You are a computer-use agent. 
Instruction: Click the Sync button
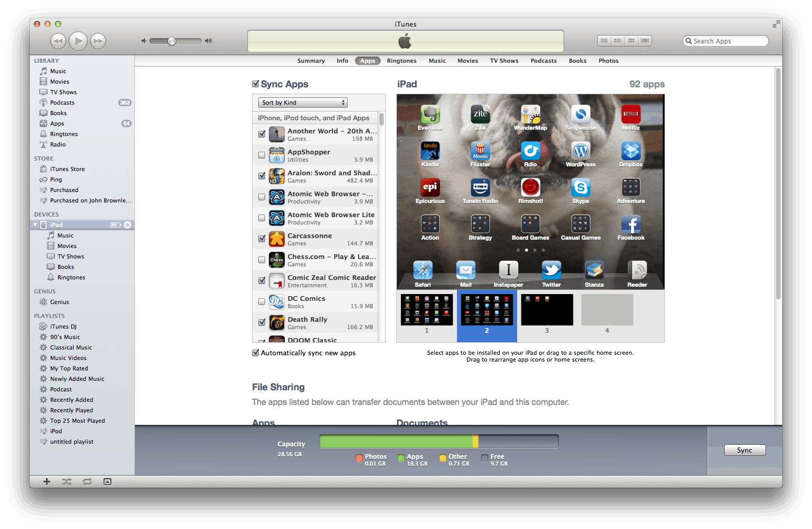[x=744, y=450]
